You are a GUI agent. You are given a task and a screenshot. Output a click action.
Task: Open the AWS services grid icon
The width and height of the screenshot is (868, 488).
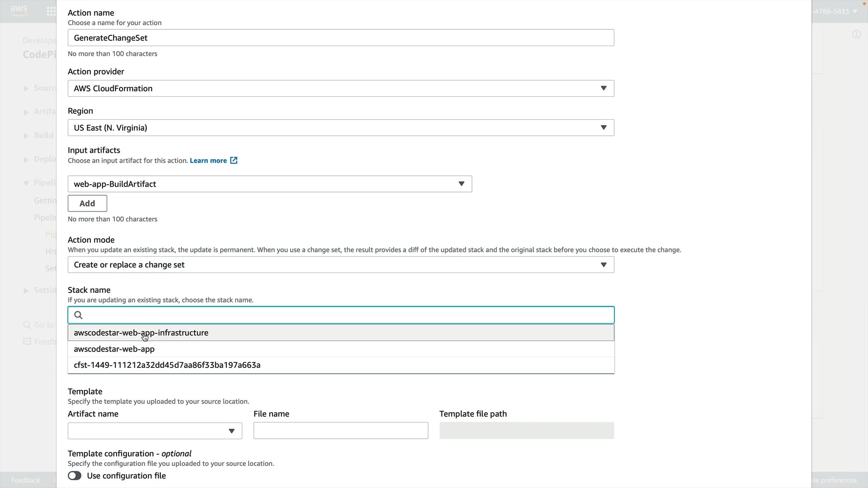tap(51, 11)
